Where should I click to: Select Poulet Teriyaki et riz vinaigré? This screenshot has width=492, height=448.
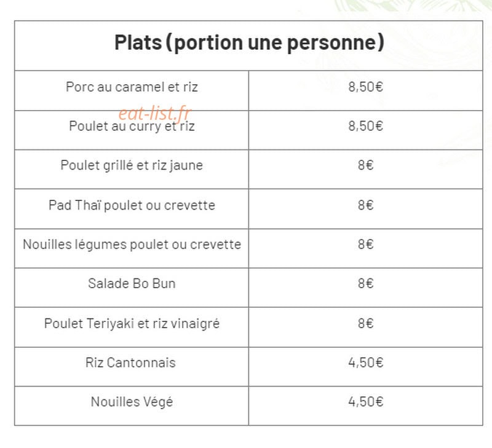132,323
